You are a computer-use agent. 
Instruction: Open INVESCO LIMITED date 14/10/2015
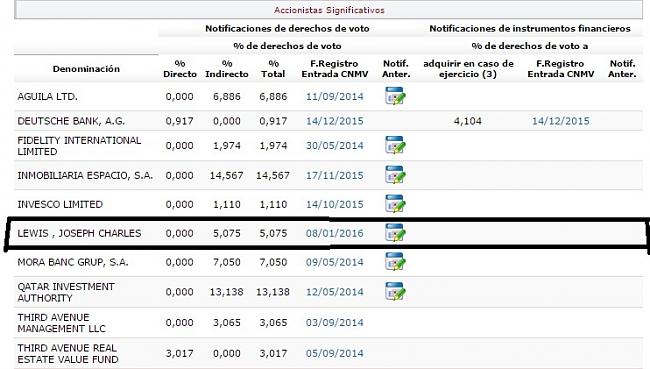click(x=335, y=204)
